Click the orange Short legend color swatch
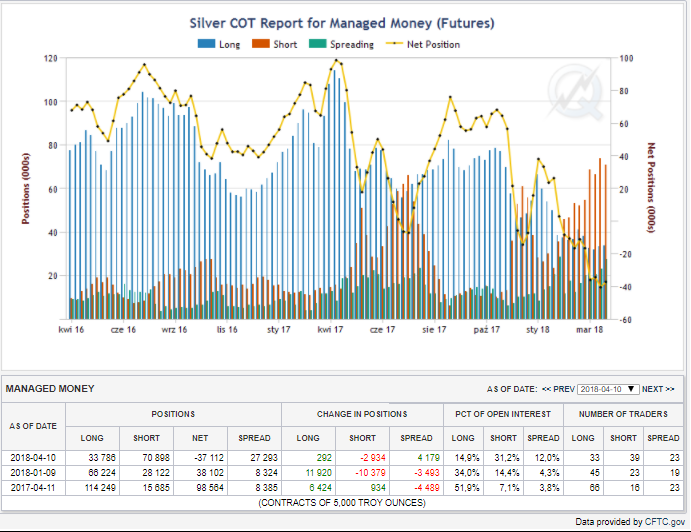691x532 pixels. pos(260,44)
